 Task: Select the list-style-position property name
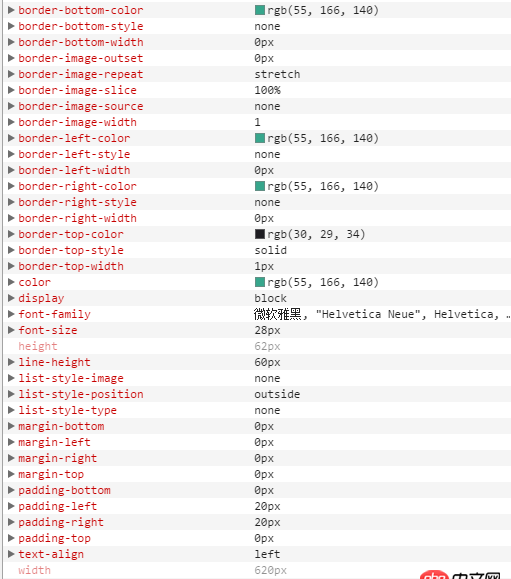pyautogui.click(x=81, y=394)
